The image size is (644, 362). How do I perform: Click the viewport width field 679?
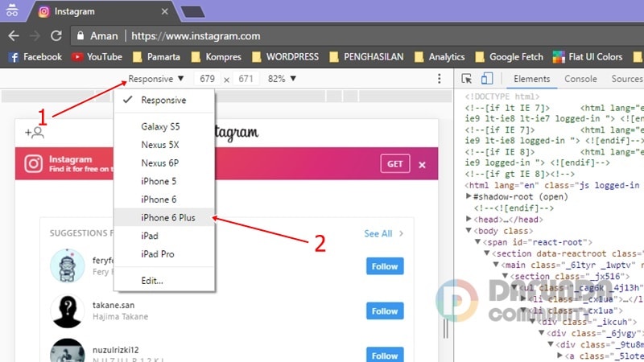pos(208,79)
